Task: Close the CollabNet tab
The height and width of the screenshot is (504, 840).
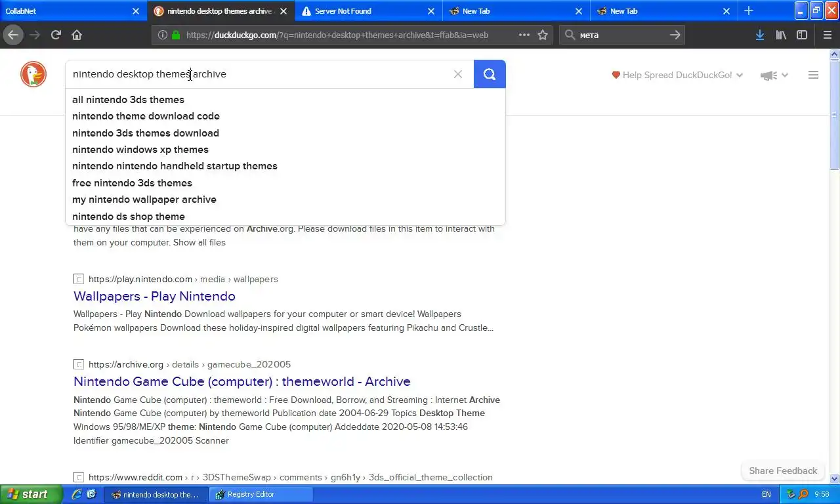Action: coord(136,11)
